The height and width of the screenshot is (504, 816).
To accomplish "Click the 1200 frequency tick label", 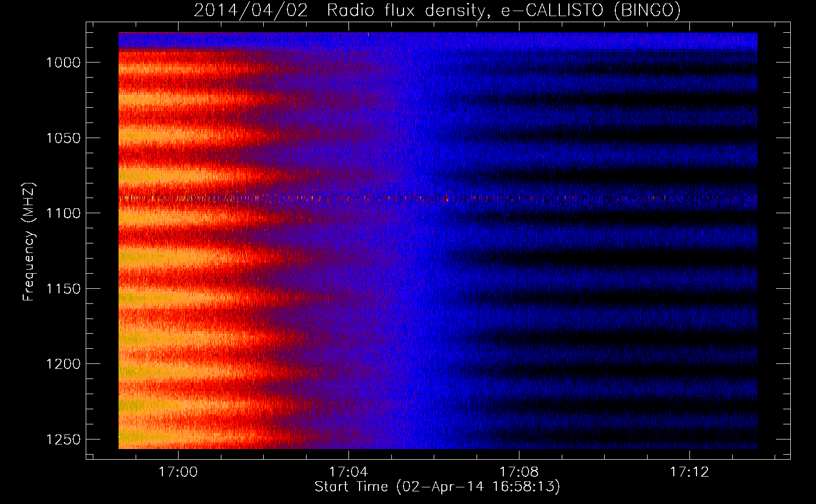I will (x=63, y=364).
